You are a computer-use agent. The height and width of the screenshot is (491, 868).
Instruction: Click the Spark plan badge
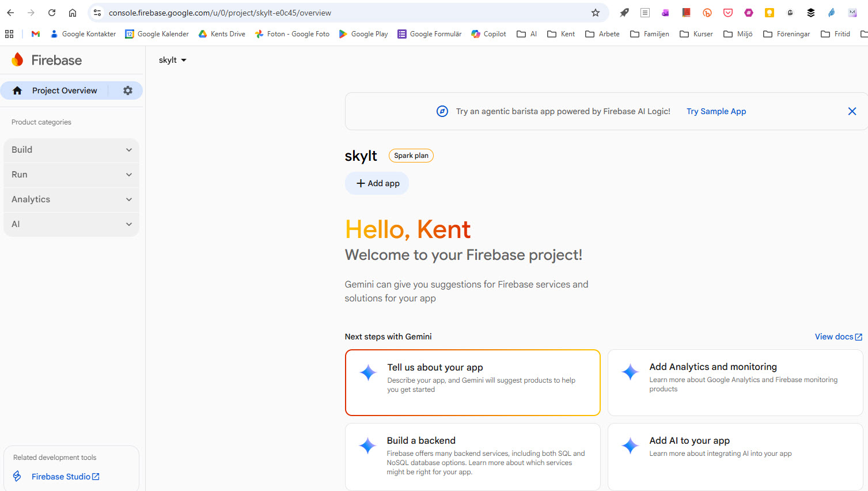point(411,156)
